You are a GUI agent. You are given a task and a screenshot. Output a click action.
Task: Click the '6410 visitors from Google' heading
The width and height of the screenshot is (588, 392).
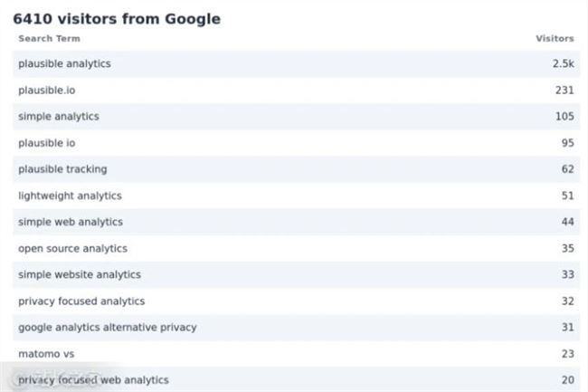point(117,19)
